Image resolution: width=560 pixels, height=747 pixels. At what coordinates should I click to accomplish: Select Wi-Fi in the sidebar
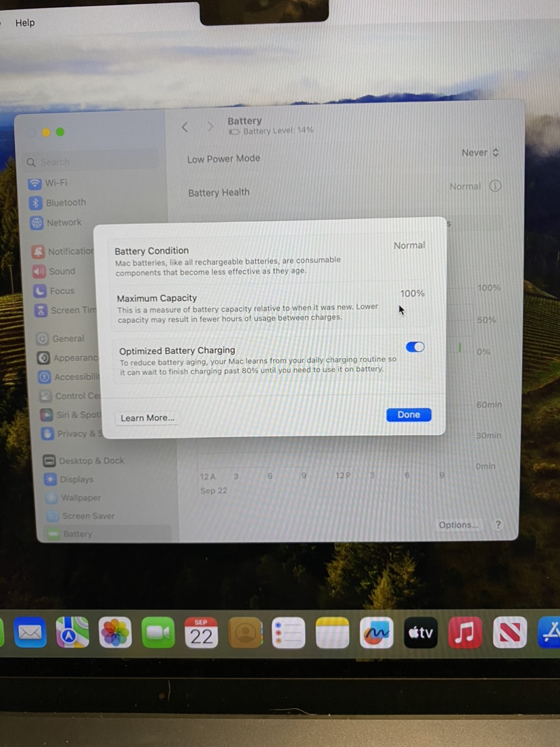click(x=49, y=183)
